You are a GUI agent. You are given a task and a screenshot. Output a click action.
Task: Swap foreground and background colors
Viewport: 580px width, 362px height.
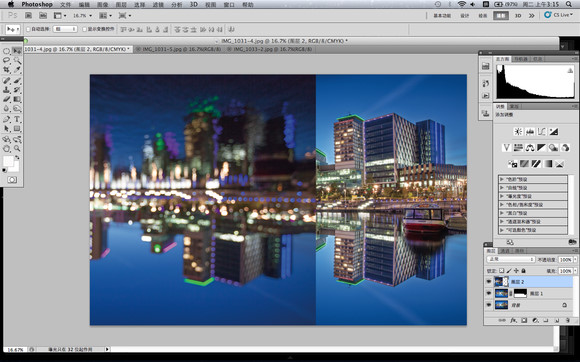coord(17,158)
